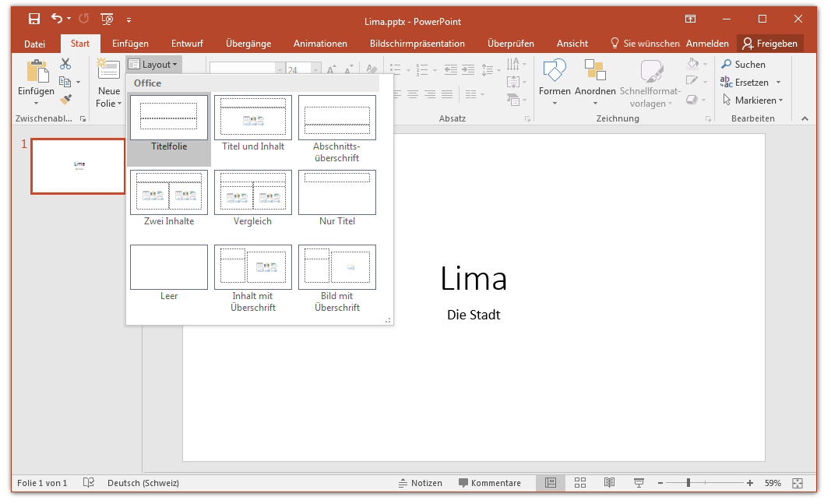The width and height of the screenshot is (831, 504).
Task: Toggle the Notizen notes pane
Action: [x=421, y=483]
